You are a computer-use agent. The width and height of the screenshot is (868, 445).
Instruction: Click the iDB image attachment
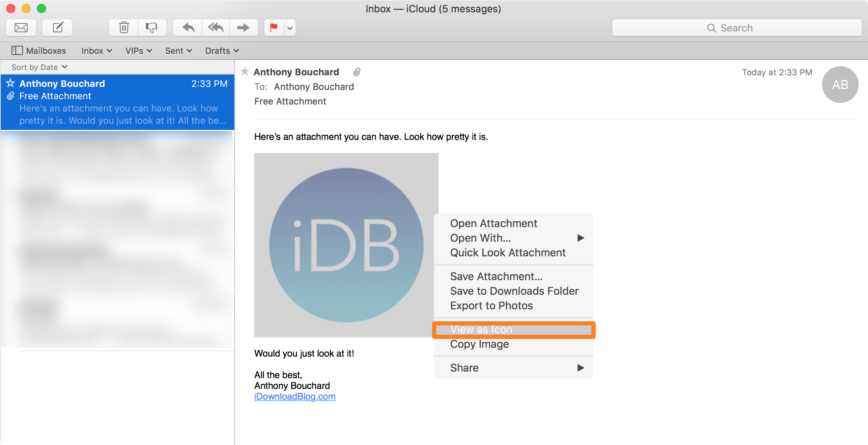tap(346, 245)
